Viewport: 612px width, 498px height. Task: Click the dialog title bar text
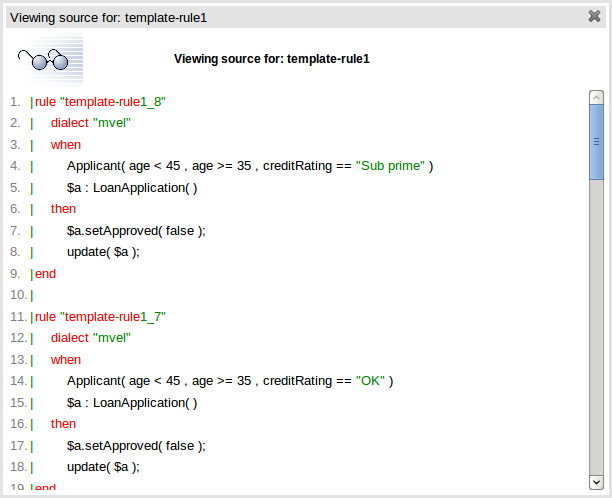pos(108,18)
